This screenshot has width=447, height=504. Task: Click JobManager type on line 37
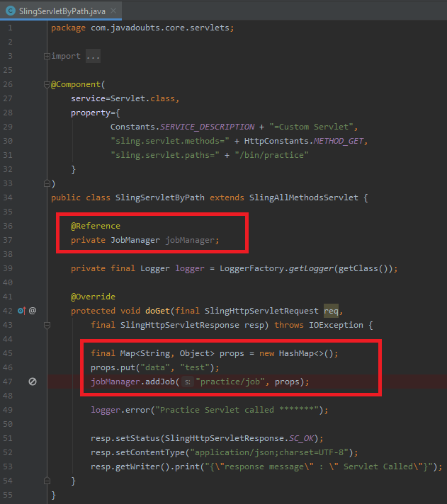click(x=135, y=240)
